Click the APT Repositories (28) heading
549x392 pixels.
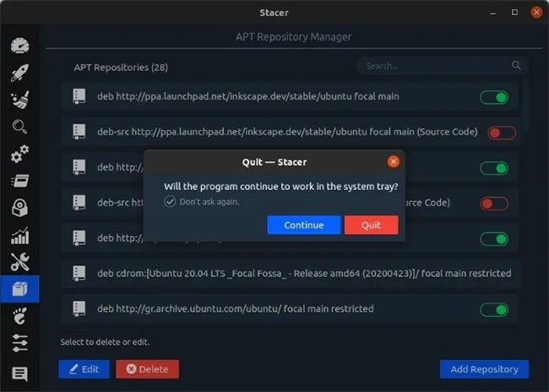pos(121,68)
